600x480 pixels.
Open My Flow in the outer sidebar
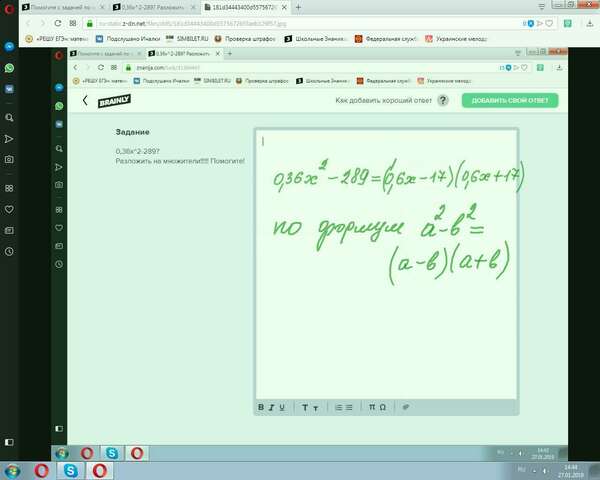(9, 139)
